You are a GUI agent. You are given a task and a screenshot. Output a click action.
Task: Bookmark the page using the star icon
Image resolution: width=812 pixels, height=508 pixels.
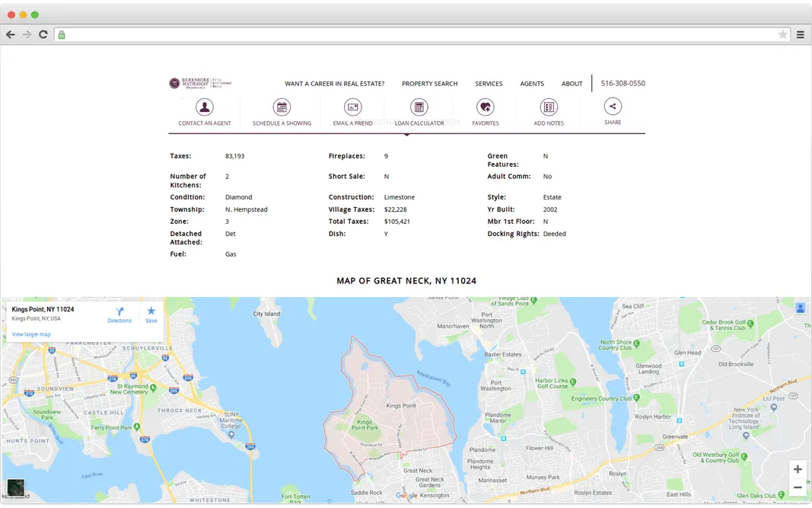pyautogui.click(x=782, y=34)
